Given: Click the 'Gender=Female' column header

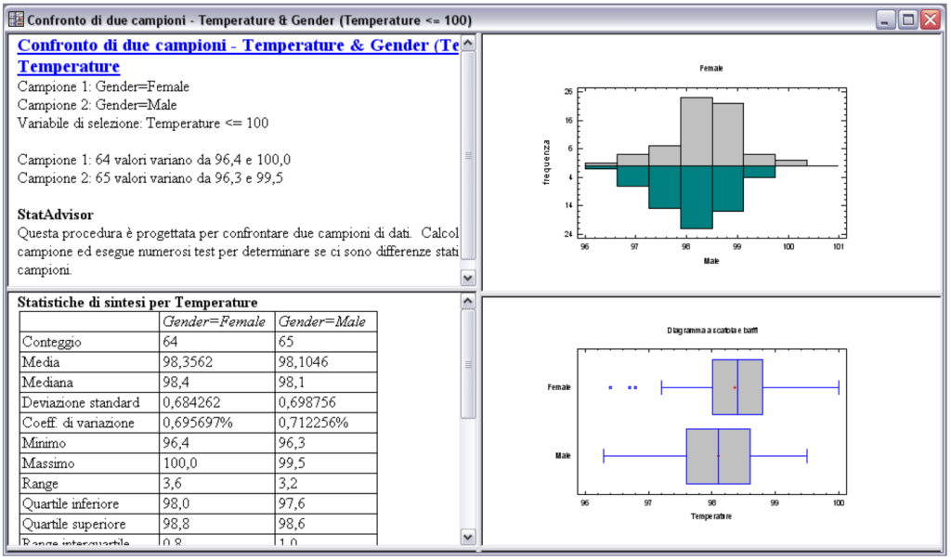Looking at the screenshot, I should [215, 321].
